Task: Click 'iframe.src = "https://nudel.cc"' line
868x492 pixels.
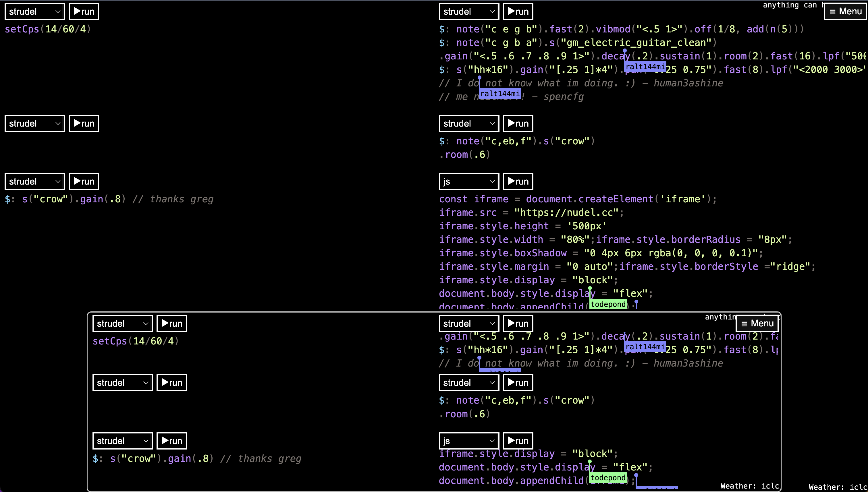Action: (x=531, y=212)
